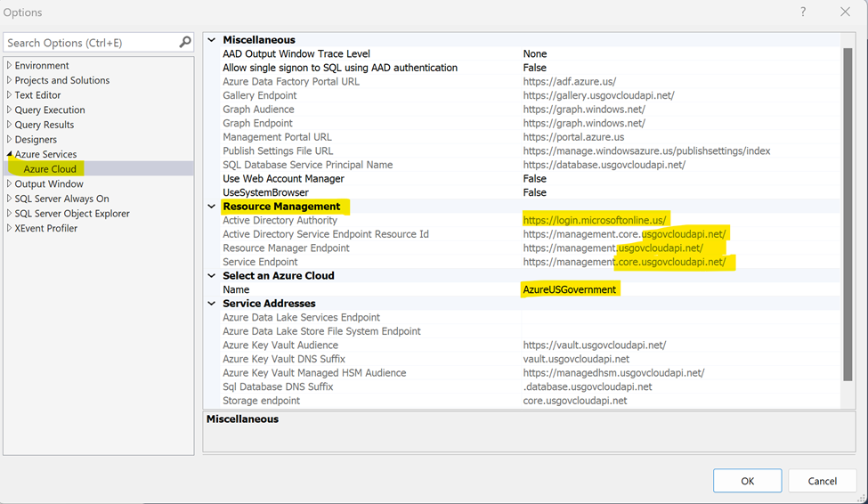868x504 pixels.
Task: Collapse Select an Azure Cloud chevron
Action: (212, 275)
